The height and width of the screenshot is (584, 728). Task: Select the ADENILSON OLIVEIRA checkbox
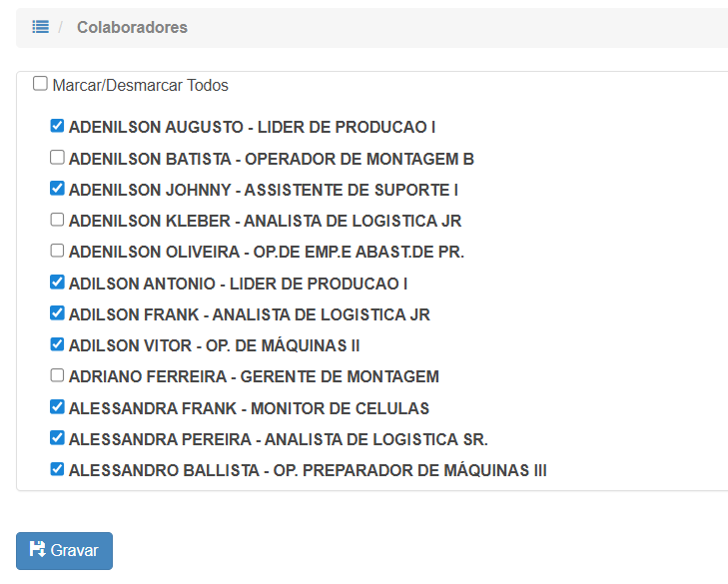pyautogui.click(x=57, y=251)
